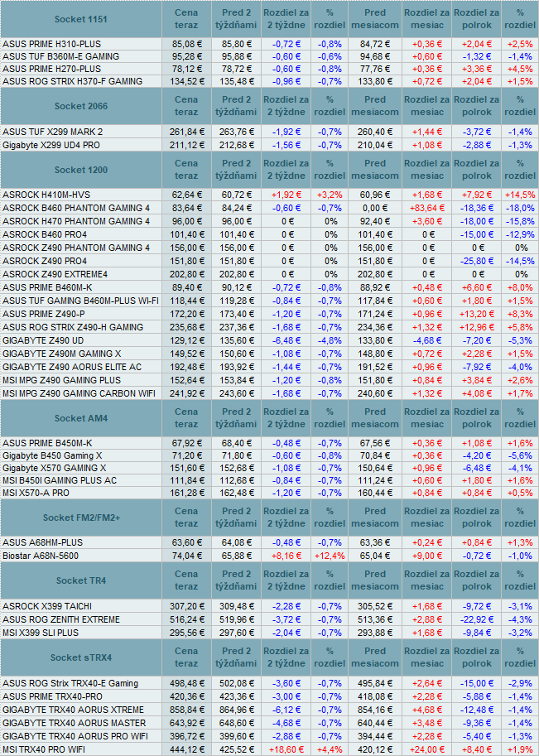Click the -25,80 € half-year difference cell
Screen dimensions: 539x756
coord(476,262)
